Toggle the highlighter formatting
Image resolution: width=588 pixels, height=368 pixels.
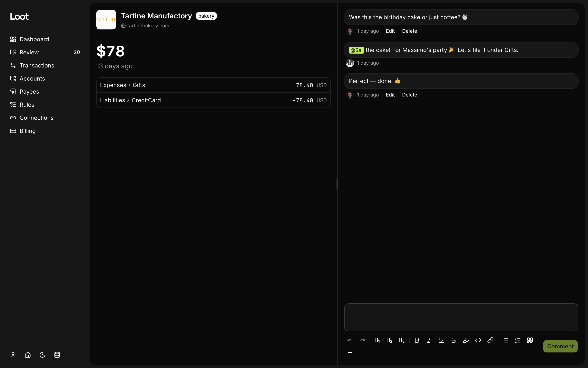click(x=466, y=340)
